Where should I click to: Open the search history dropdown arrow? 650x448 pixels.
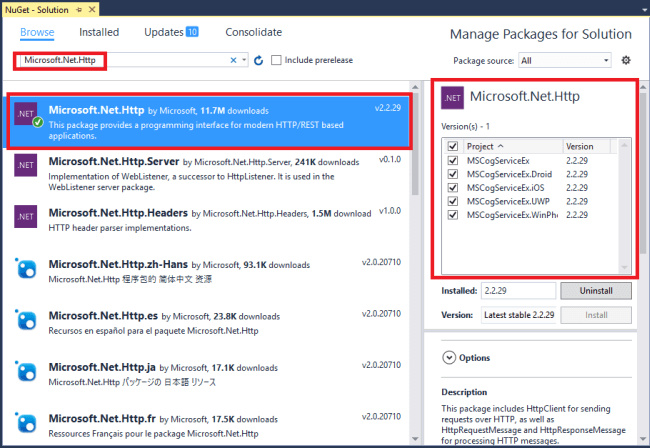point(244,61)
